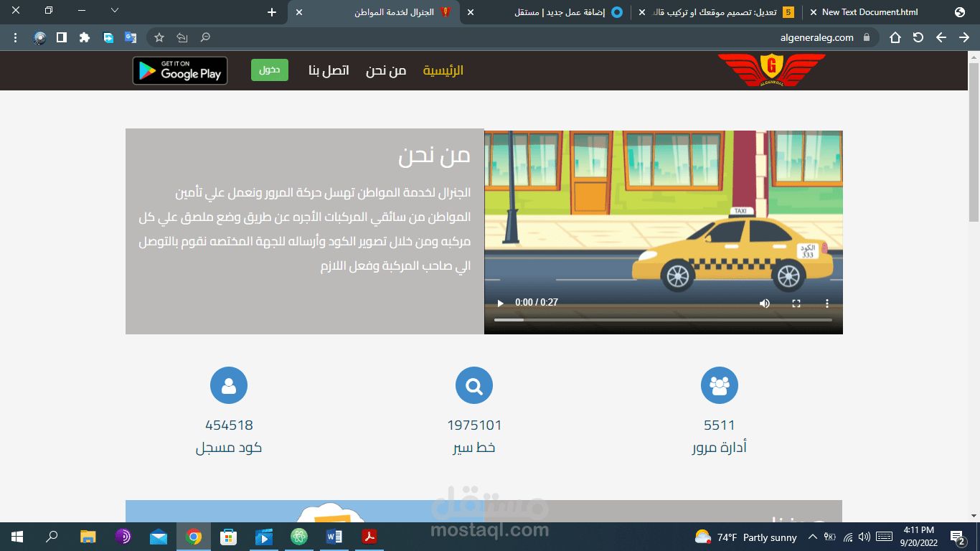980x551 pixels.
Task: Open the من نحن menu item
Action: (386, 70)
